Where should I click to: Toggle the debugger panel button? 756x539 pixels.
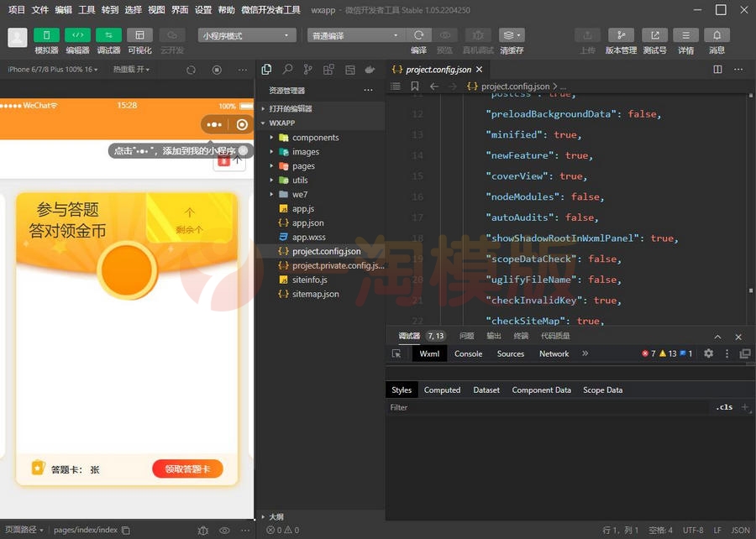coord(108,35)
